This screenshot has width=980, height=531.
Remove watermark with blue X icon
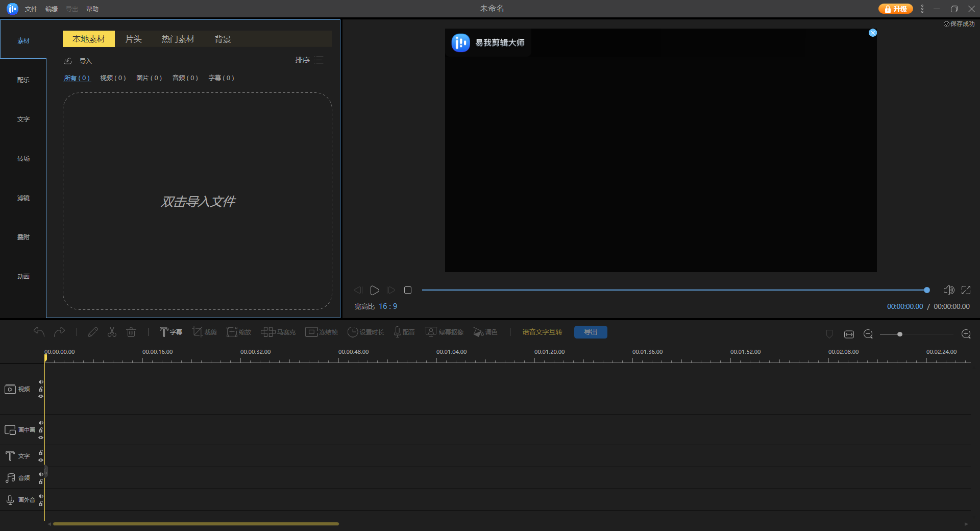(x=873, y=33)
